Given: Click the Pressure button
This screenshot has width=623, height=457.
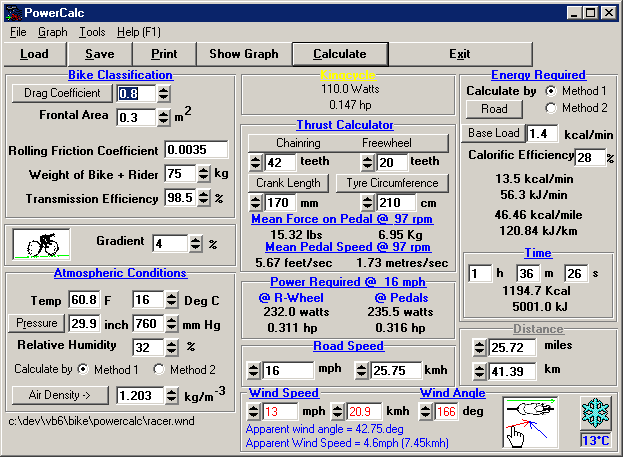Looking at the screenshot, I should tap(37, 323).
